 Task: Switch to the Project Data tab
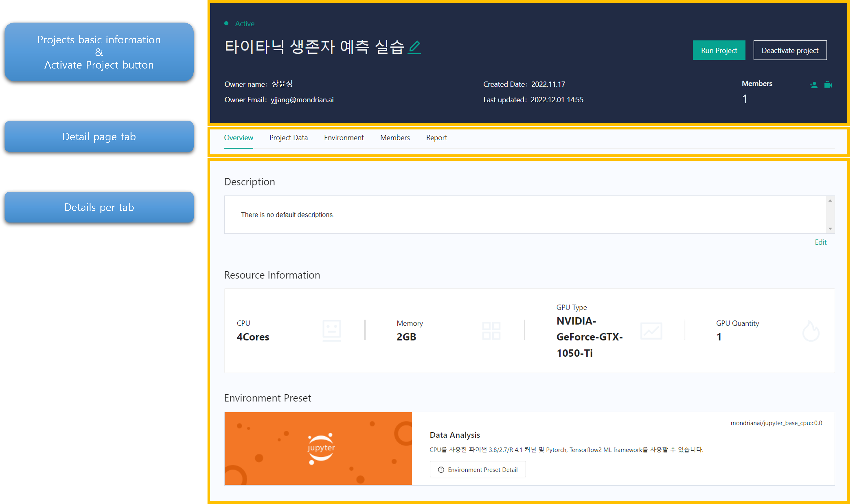(x=288, y=137)
